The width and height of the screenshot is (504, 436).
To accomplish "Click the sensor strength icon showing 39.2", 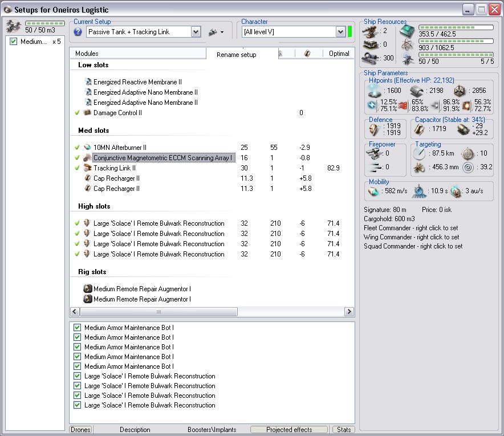I will tap(468, 168).
